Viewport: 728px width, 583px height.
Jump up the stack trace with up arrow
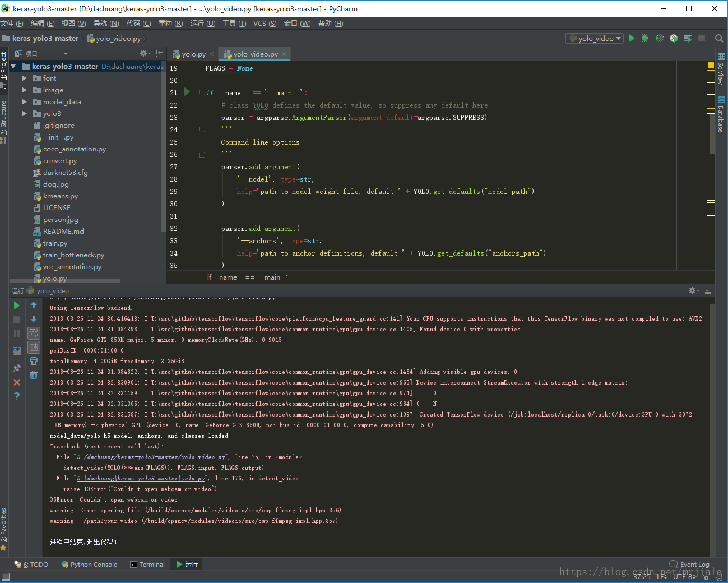pyautogui.click(x=34, y=306)
